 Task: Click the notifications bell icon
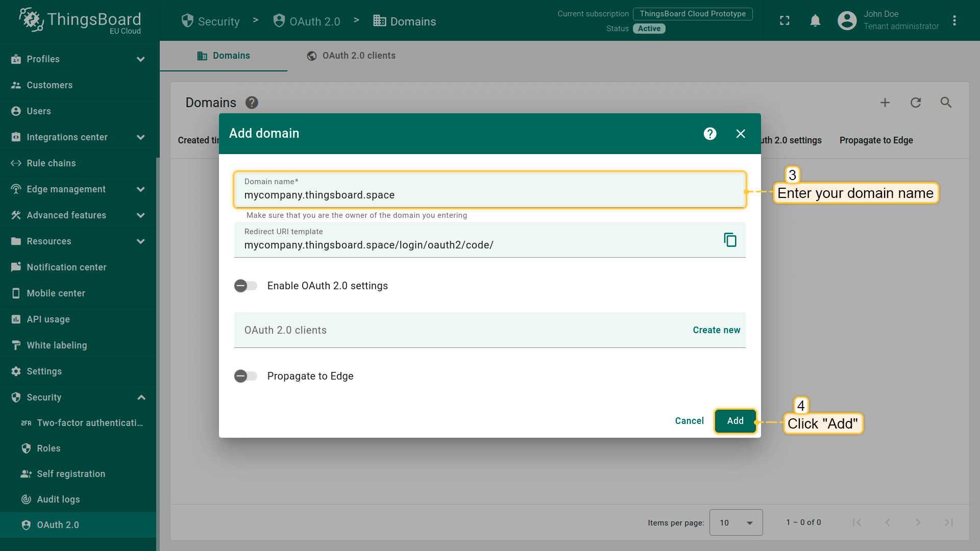click(815, 21)
